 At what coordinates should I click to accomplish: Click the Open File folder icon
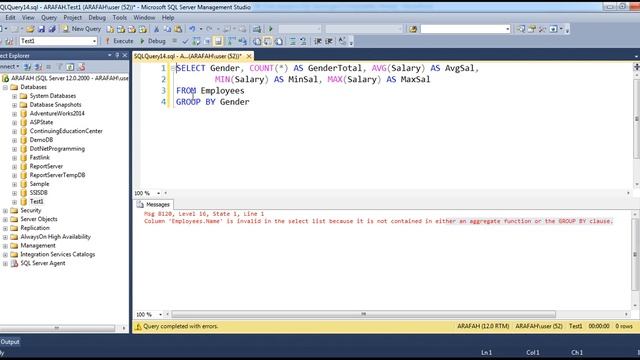click(x=30, y=29)
